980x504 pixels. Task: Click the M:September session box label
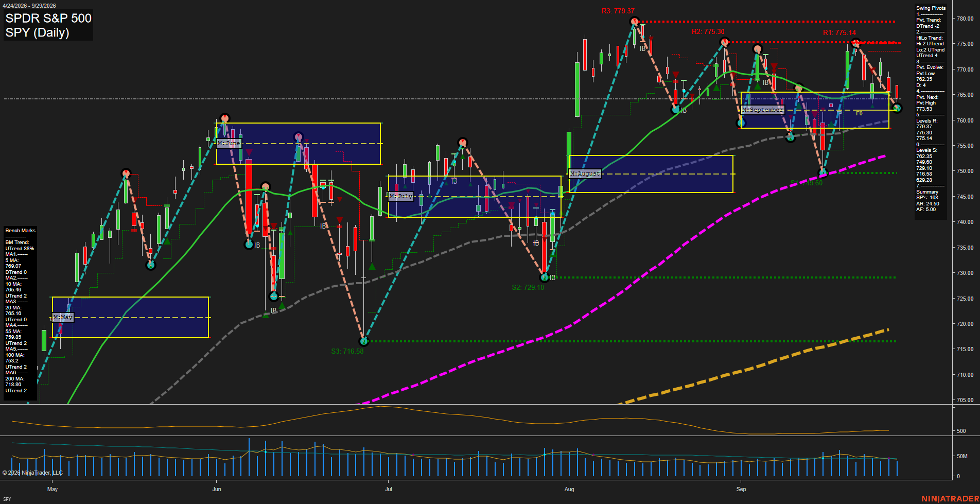762,110
